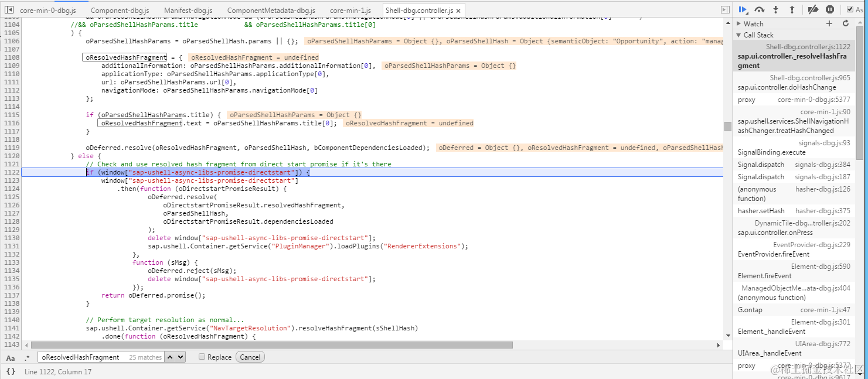Select anonymous function frame at hasher-dbg.js:126
Viewport: 868px width, 379px height.
pyautogui.click(x=794, y=194)
